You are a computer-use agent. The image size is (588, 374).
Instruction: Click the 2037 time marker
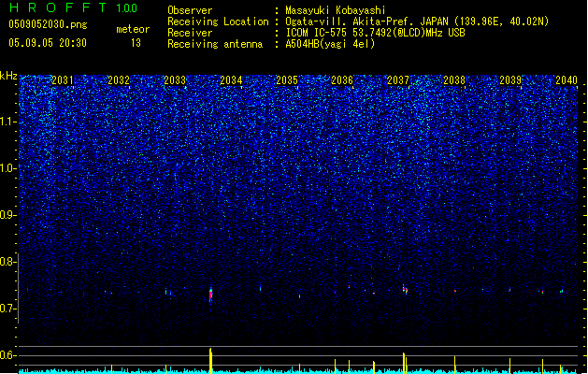pyautogui.click(x=398, y=79)
